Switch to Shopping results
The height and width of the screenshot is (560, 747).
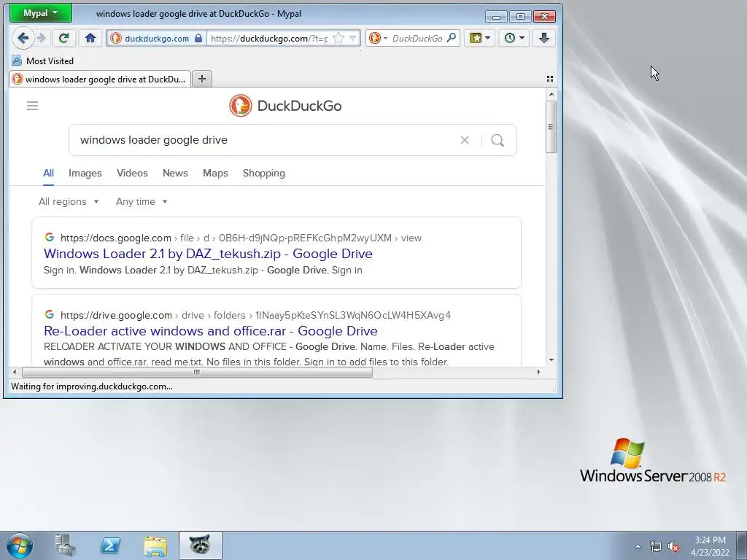click(x=264, y=174)
